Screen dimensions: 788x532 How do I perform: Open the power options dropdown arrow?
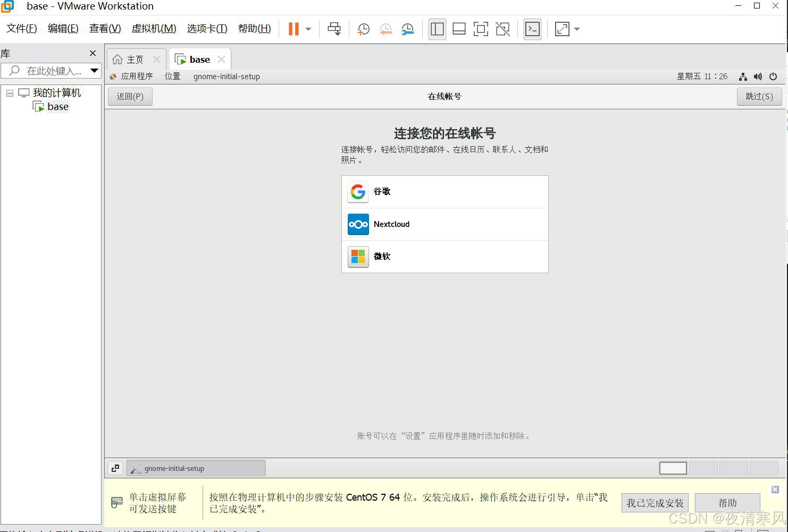pyautogui.click(x=308, y=29)
